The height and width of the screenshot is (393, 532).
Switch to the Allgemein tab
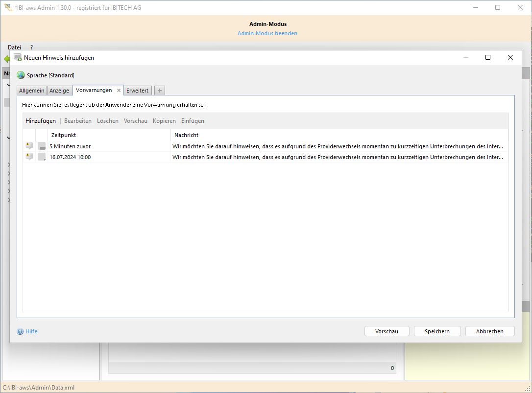point(32,91)
